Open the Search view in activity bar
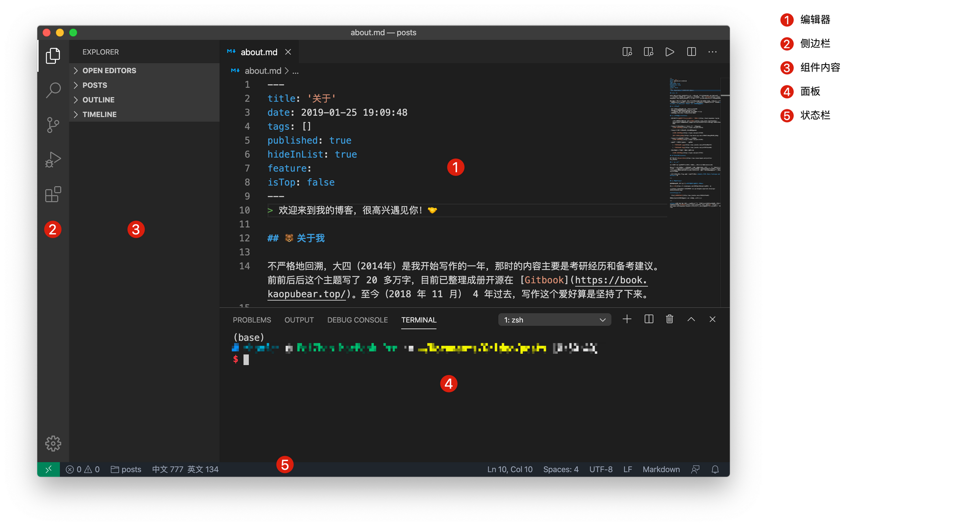980x526 pixels. tap(53, 90)
